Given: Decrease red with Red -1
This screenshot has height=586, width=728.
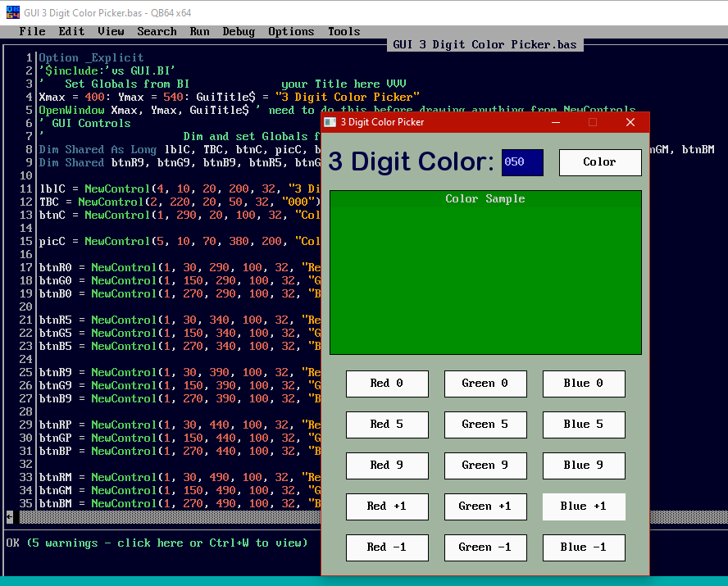Looking at the screenshot, I should [387, 547].
